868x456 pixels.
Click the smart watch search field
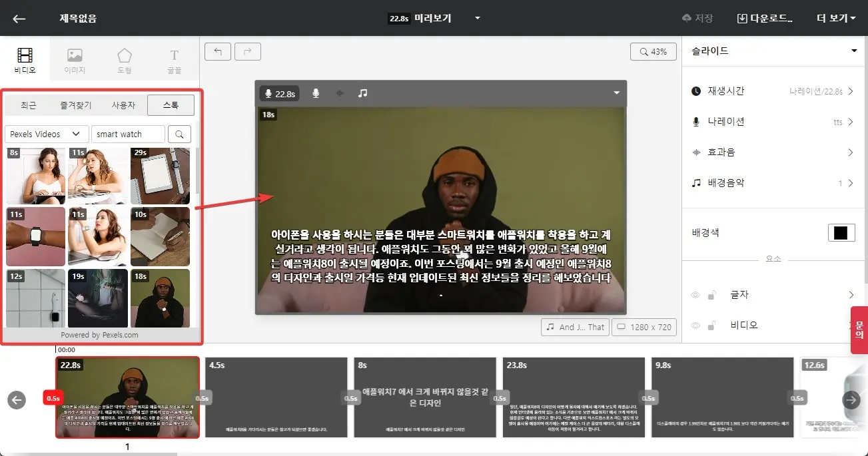tap(128, 134)
